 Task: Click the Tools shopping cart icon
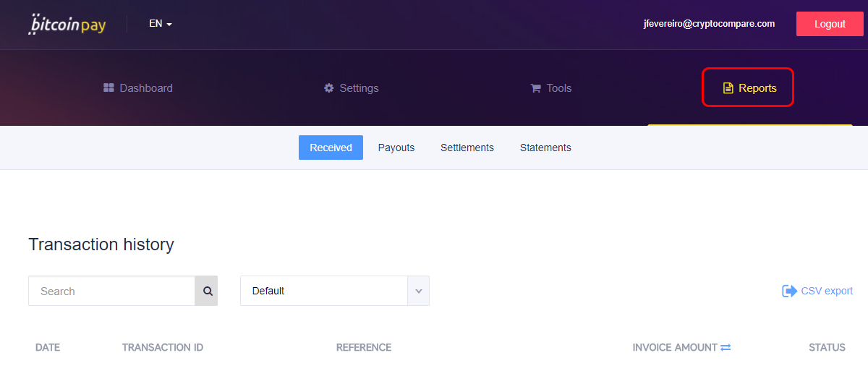[536, 88]
